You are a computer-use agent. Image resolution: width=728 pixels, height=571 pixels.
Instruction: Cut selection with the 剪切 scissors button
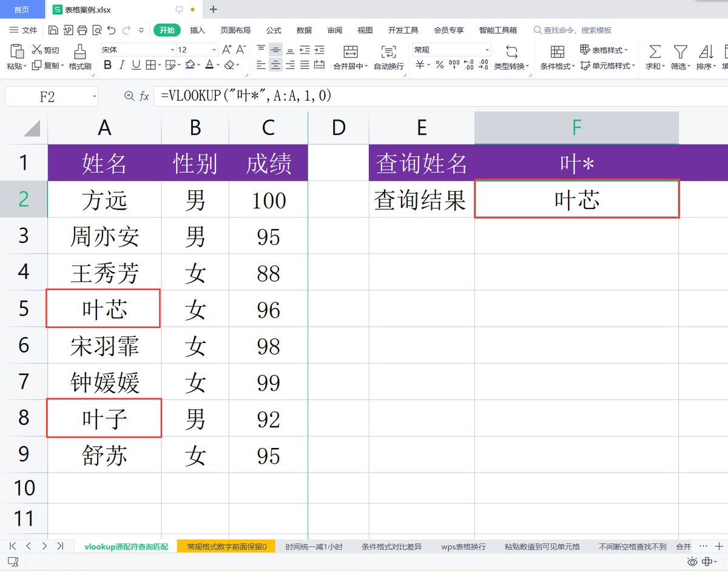click(x=45, y=50)
